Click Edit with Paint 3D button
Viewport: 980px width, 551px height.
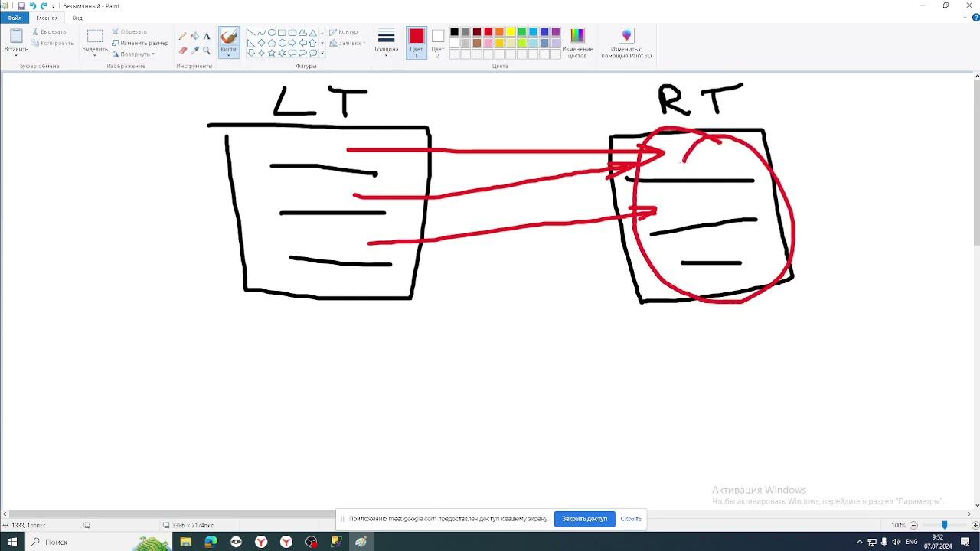click(x=626, y=43)
